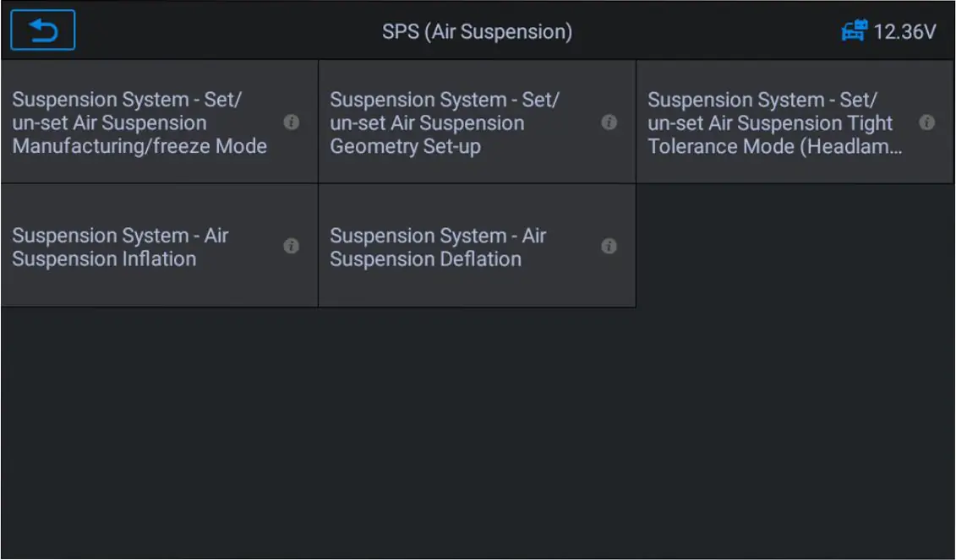Go back using the return arrow icon

[42, 30]
